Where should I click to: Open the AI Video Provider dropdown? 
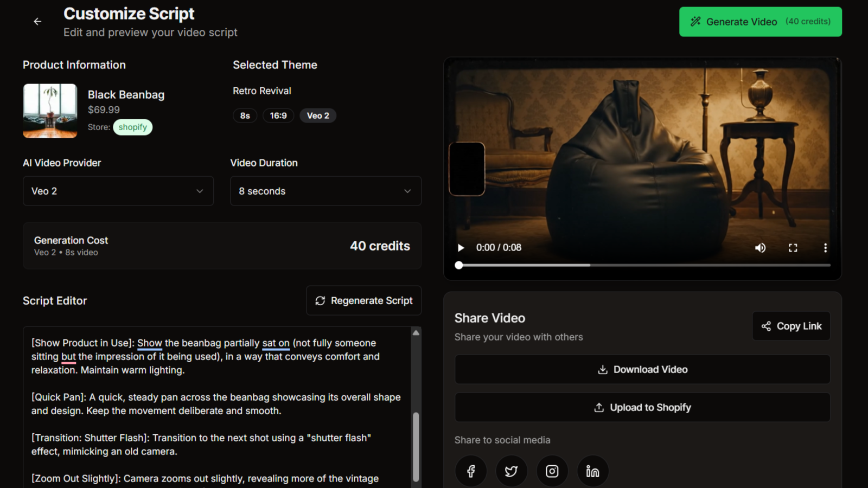[118, 191]
